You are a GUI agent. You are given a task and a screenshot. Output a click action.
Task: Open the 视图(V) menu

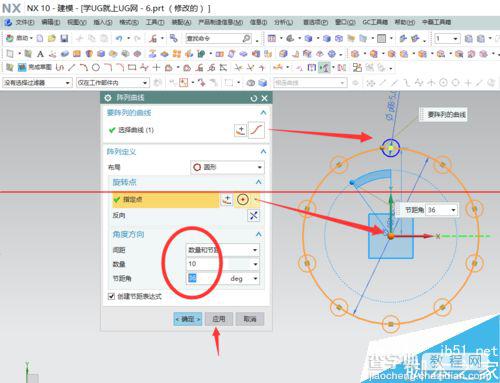77,22
